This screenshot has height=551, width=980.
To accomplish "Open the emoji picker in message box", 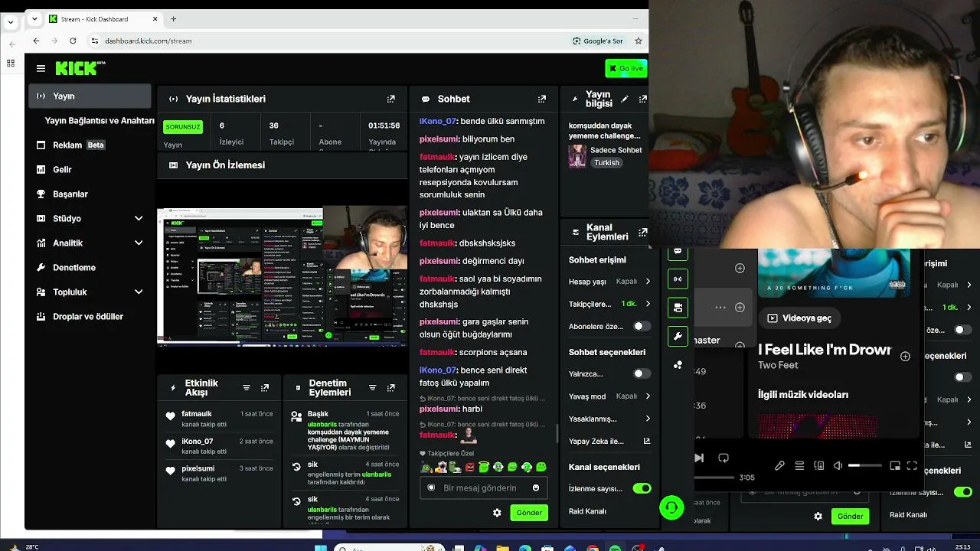I will click(x=536, y=487).
